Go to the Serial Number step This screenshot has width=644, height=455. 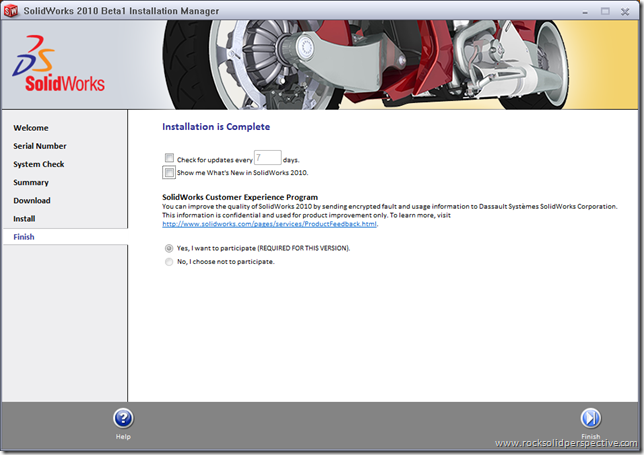click(39, 146)
